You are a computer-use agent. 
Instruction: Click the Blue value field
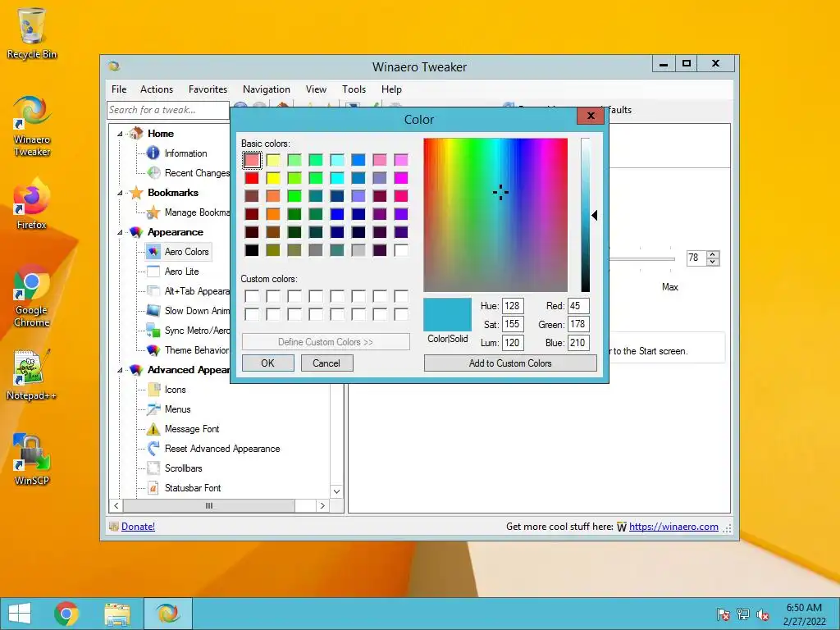(578, 343)
